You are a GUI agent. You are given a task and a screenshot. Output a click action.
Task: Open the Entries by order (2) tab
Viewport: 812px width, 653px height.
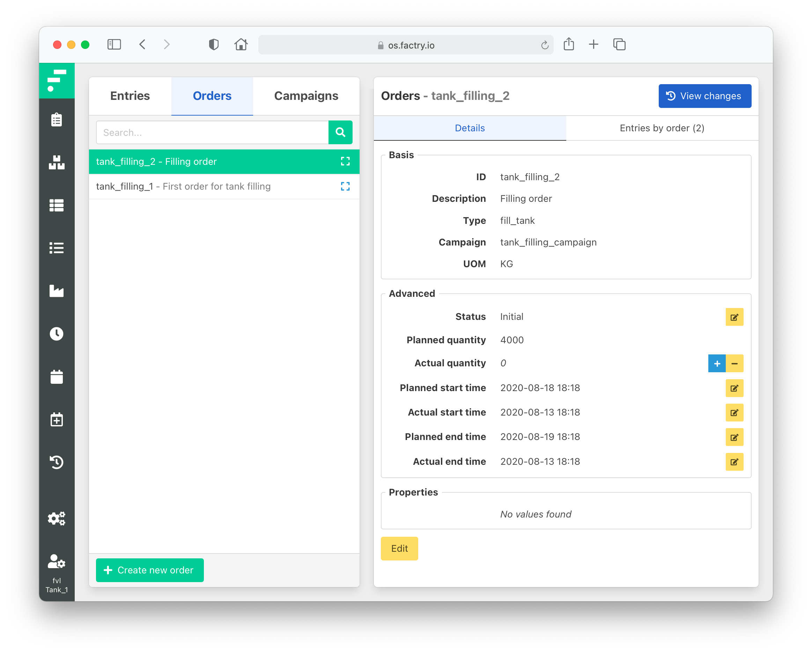pos(662,128)
